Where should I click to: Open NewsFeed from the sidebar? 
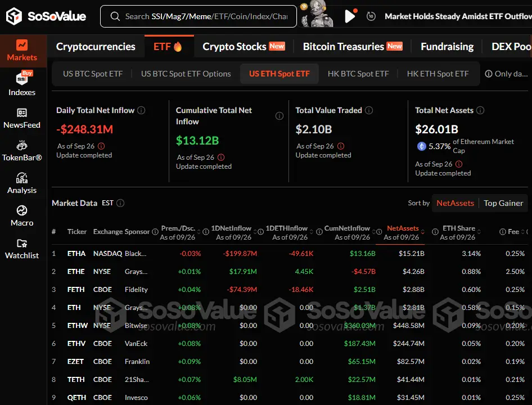coord(22,118)
